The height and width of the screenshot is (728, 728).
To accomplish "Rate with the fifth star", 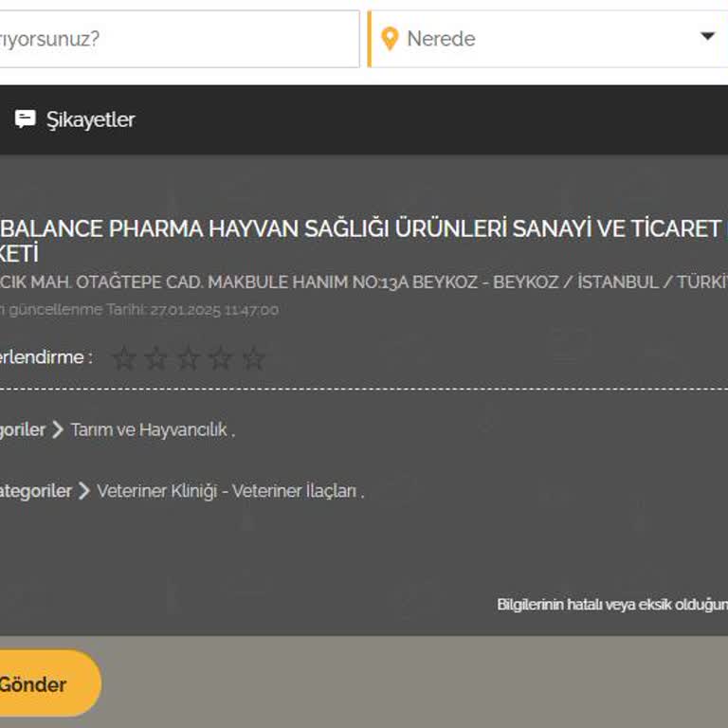I will coord(253,358).
